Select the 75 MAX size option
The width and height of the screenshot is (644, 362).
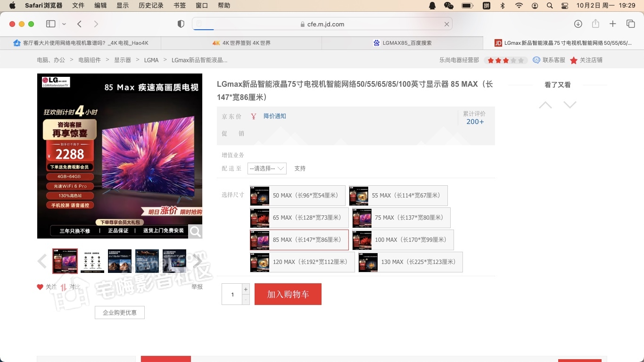click(401, 218)
